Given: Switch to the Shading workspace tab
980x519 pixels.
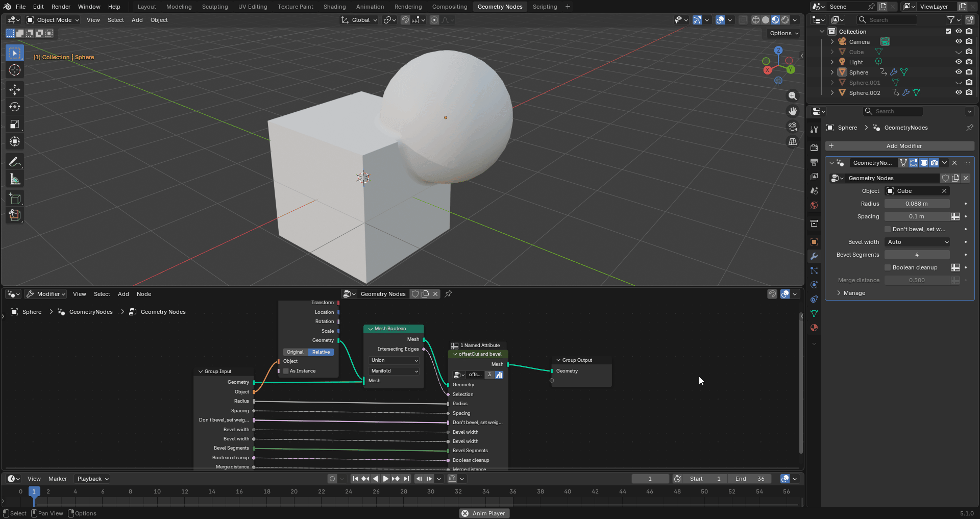Looking at the screenshot, I should point(334,7).
